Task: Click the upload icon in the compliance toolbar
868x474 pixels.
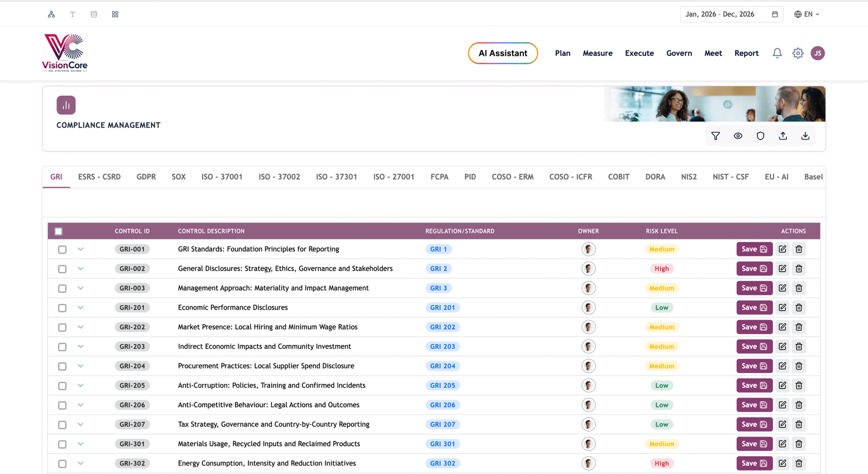Action: [783, 136]
